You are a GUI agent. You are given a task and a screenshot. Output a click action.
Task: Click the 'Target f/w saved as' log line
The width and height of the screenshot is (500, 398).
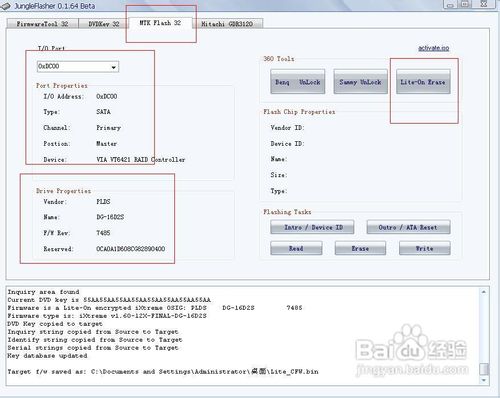163,371
